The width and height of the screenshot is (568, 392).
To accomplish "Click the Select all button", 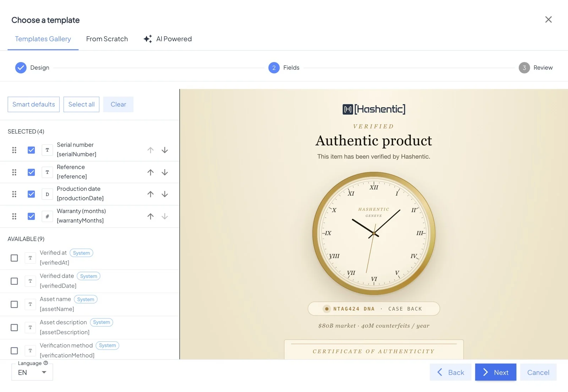I will click(x=81, y=104).
